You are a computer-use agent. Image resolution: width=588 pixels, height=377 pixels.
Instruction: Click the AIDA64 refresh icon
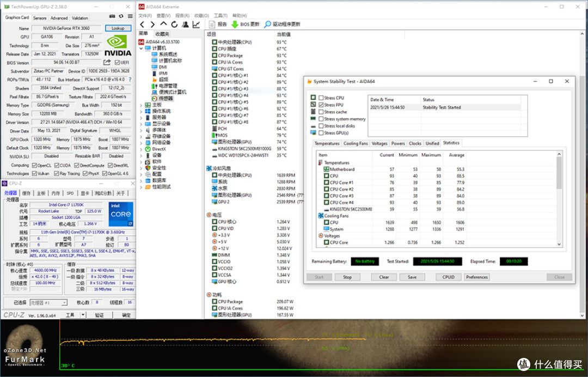coord(174,25)
